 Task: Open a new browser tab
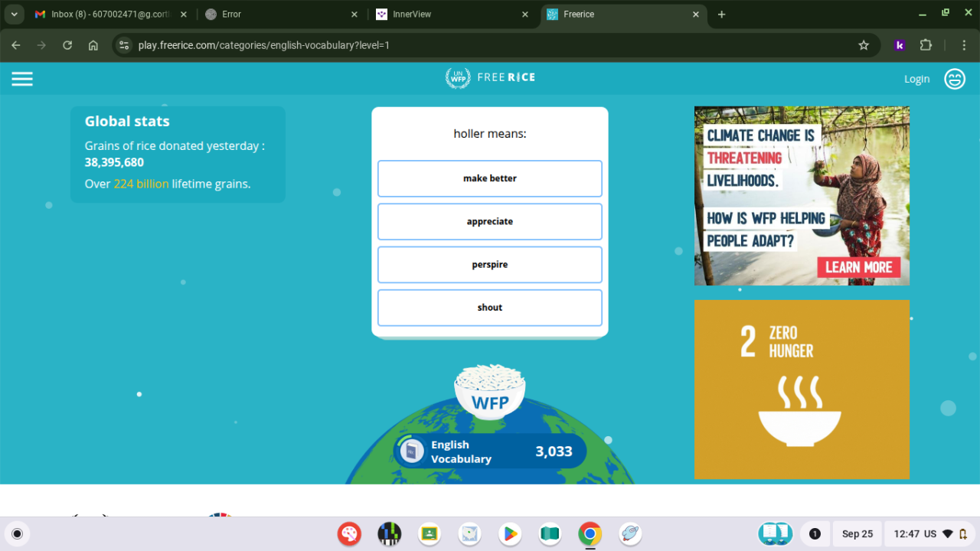point(721,15)
